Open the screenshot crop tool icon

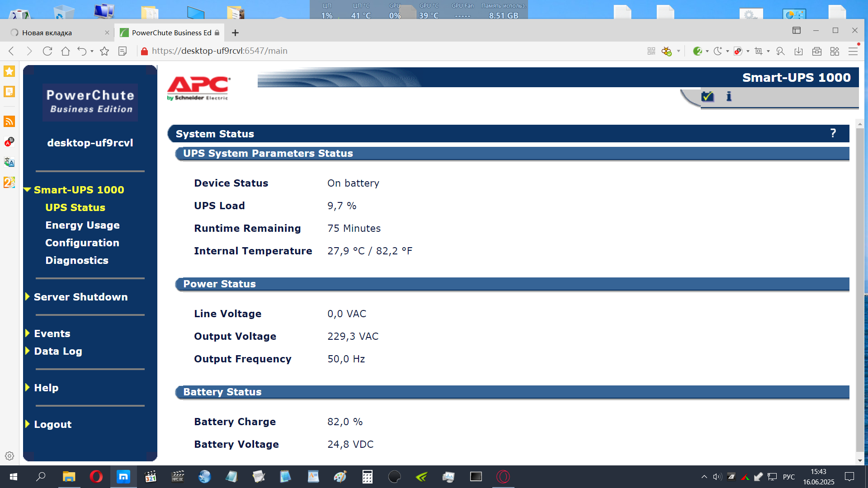point(759,51)
